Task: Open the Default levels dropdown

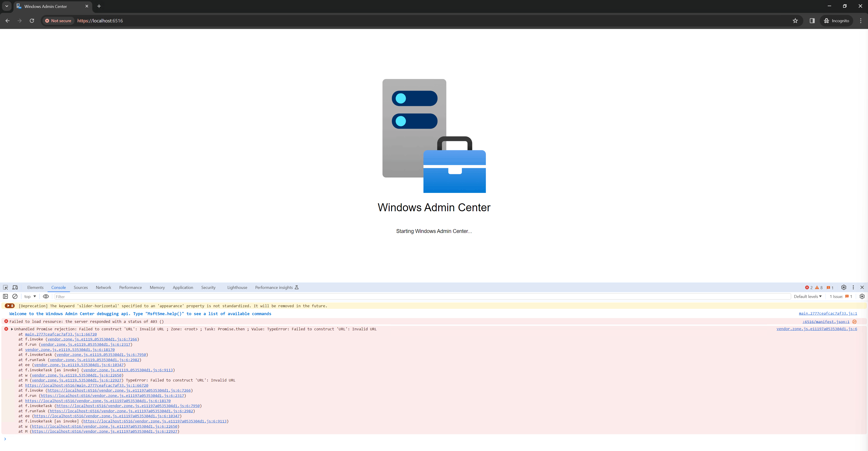Action: [x=807, y=297]
